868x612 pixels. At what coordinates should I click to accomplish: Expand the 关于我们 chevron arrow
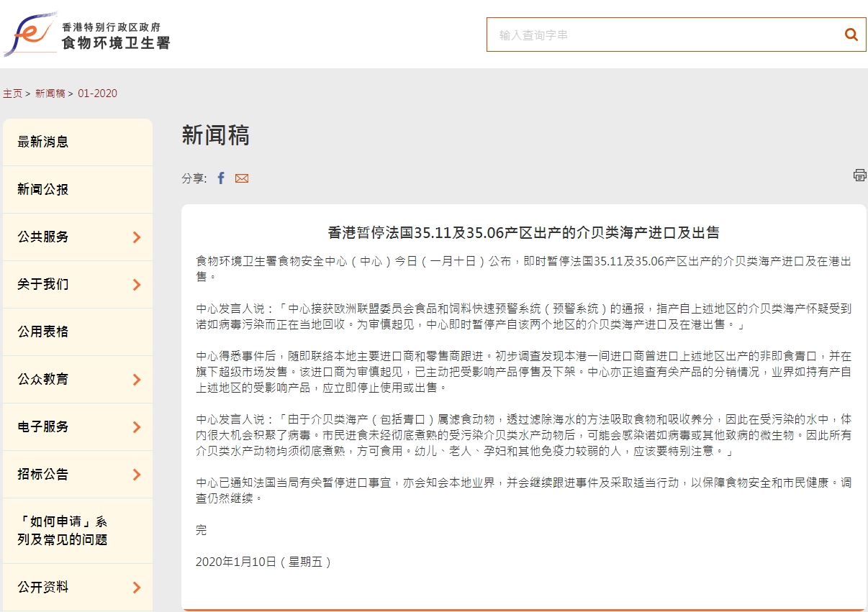137,285
